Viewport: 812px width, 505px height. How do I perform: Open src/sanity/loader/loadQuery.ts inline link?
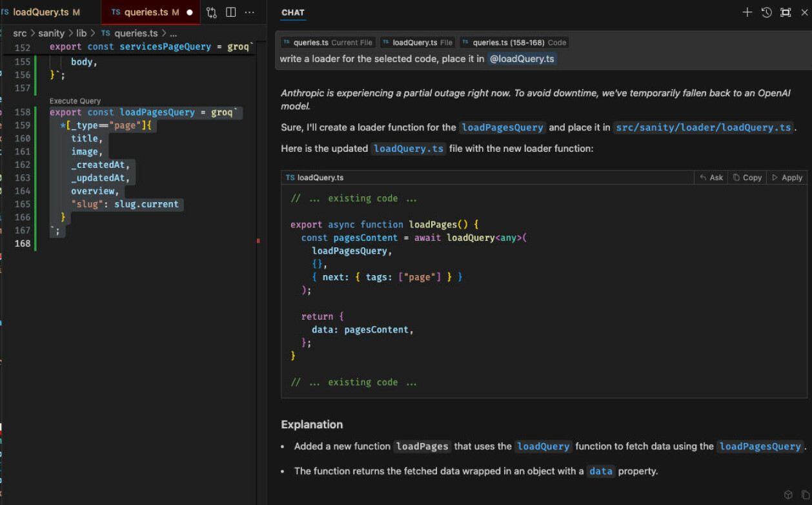[x=703, y=127]
